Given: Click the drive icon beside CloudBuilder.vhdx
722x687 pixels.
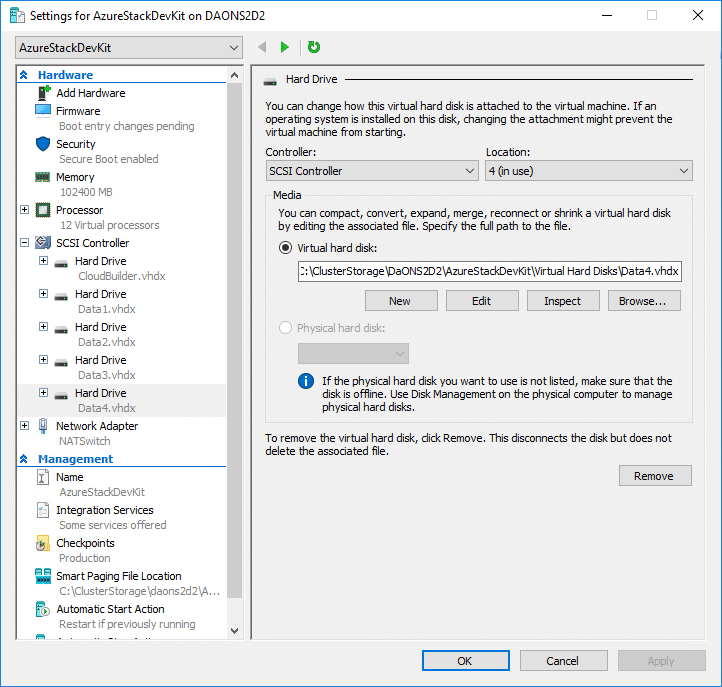Looking at the screenshot, I should coord(61,264).
